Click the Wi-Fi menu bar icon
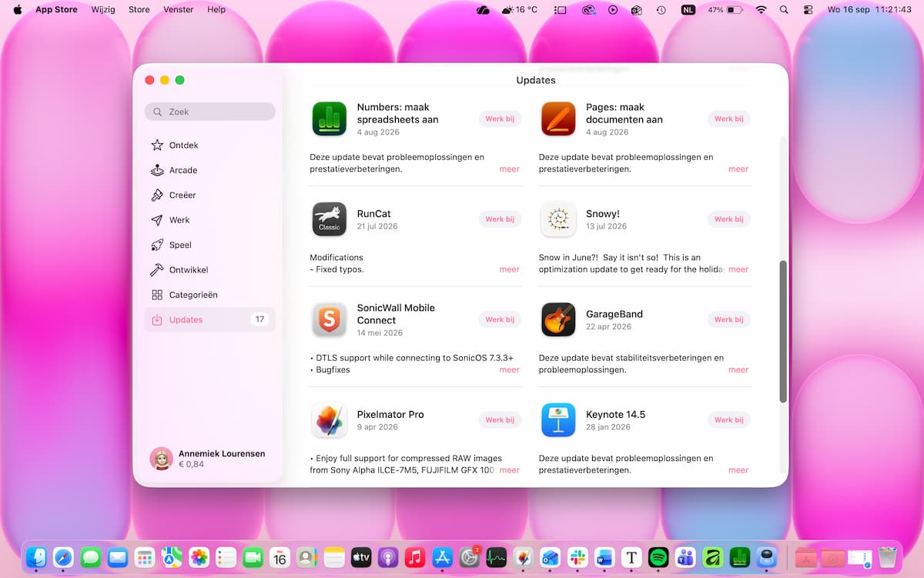The width and height of the screenshot is (924, 578). tap(762, 10)
